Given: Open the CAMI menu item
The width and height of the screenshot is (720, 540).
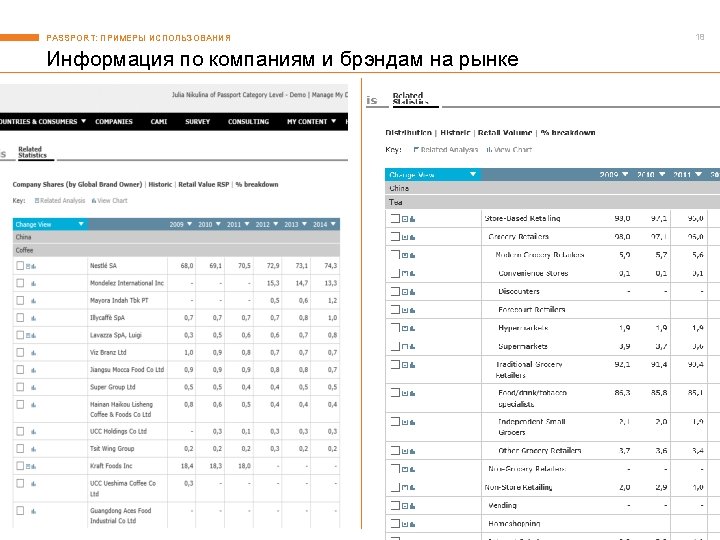Looking at the screenshot, I should point(159,122).
